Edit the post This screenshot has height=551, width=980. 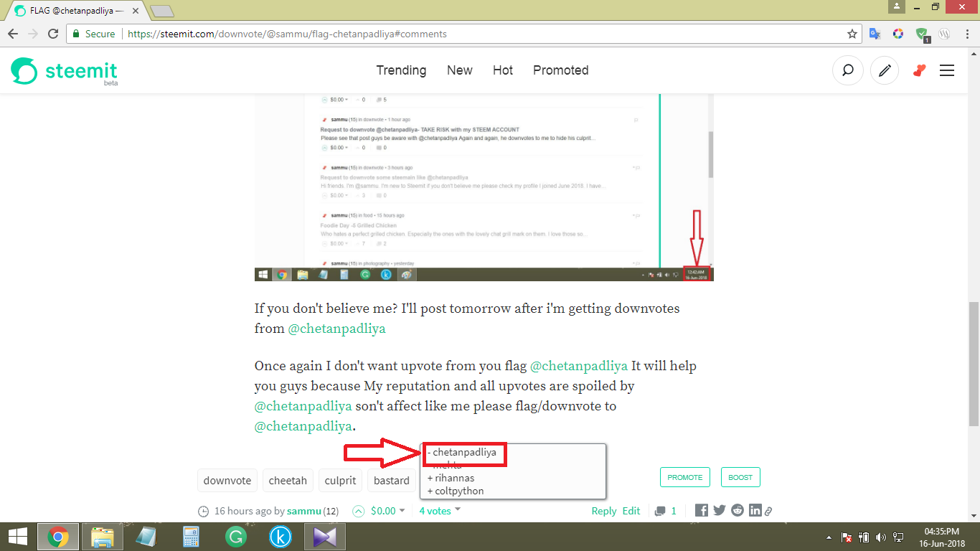631,511
